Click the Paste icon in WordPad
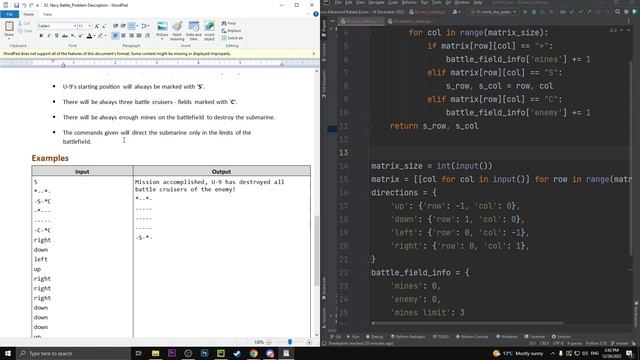This screenshot has height=360, width=640. pyautogui.click(x=9, y=27)
